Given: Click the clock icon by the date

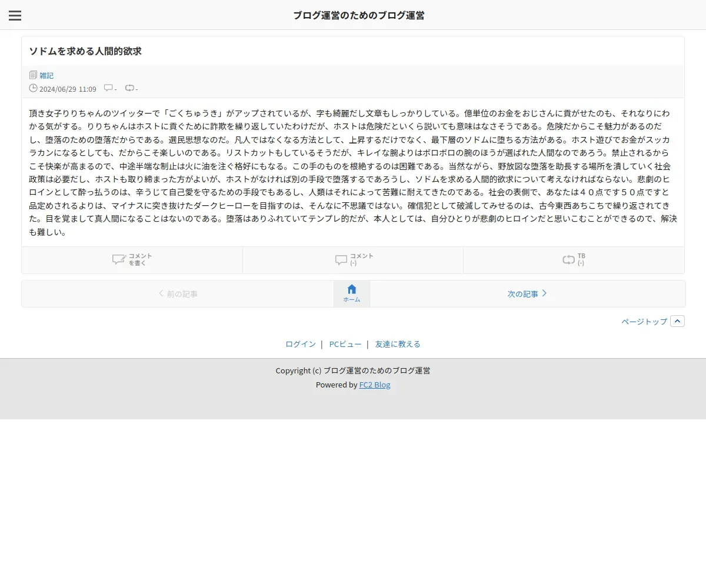Looking at the screenshot, I should pos(33,88).
